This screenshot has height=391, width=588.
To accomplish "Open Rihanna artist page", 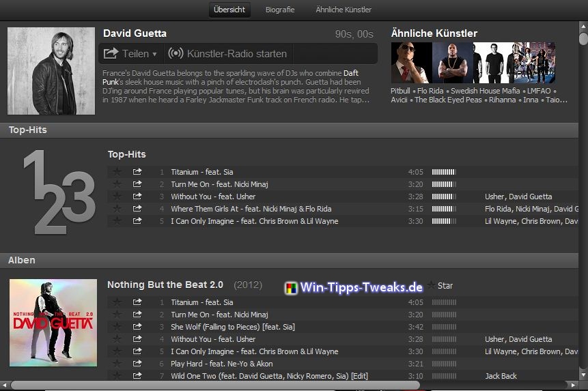I will (502, 100).
